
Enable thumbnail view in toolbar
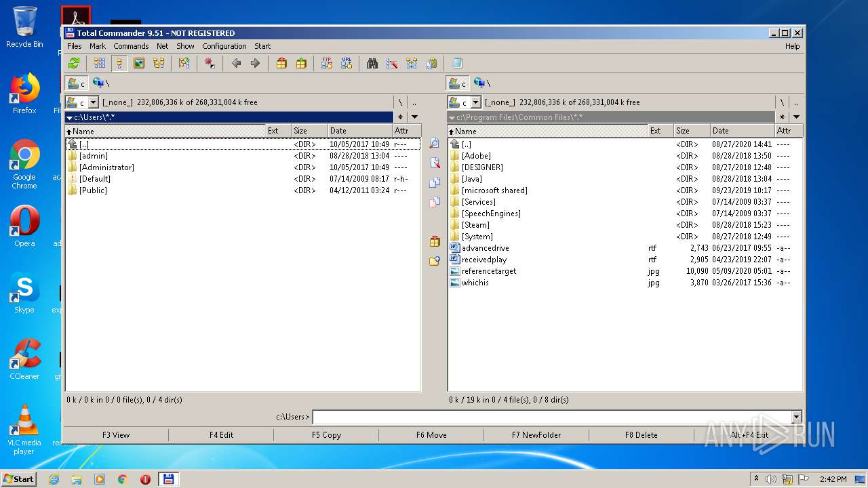click(139, 63)
